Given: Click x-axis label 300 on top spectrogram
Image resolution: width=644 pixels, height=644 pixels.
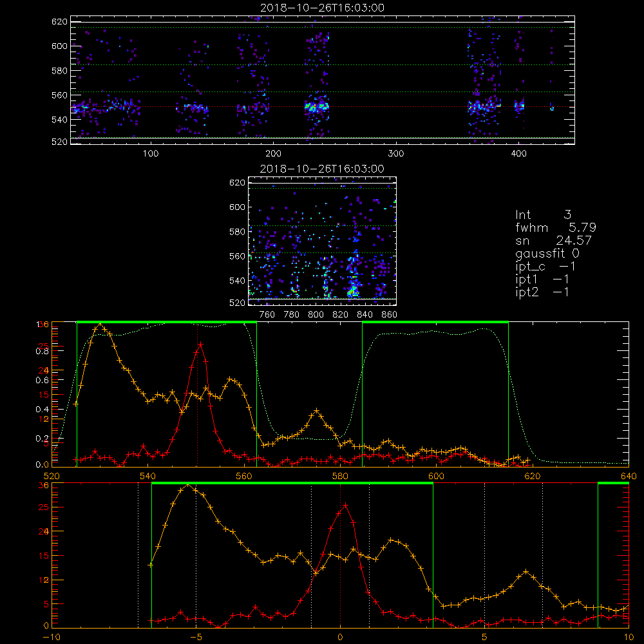Looking at the screenshot, I should 396,154.
